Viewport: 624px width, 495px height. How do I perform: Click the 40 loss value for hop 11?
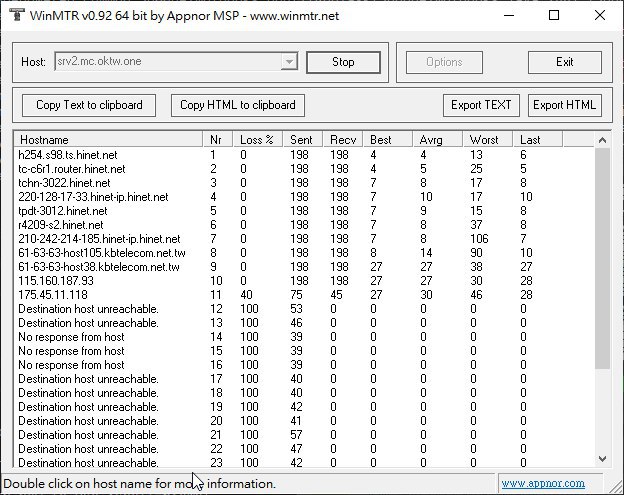[x=246, y=295]
